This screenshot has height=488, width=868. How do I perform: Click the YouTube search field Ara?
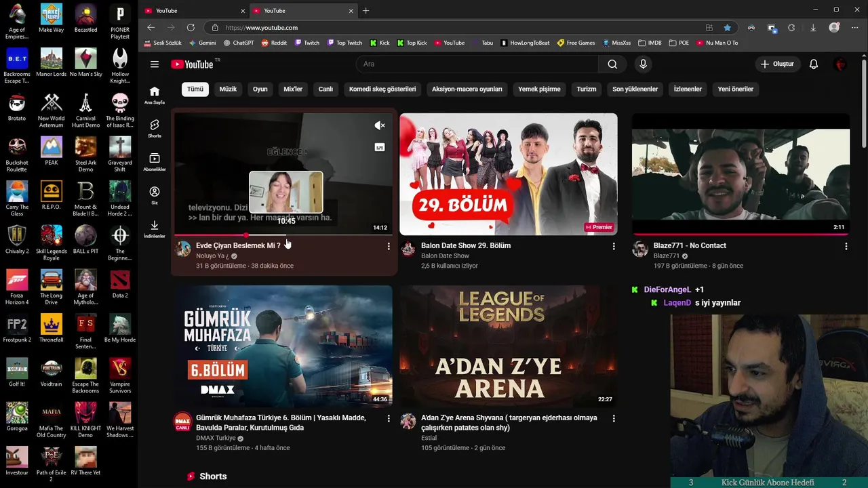477,64
